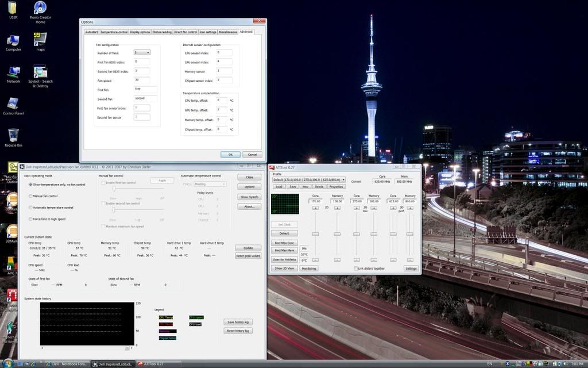Open the Status reading tab
The height and width of the screenshot is (368, 588).
click(x=162, y=32)
